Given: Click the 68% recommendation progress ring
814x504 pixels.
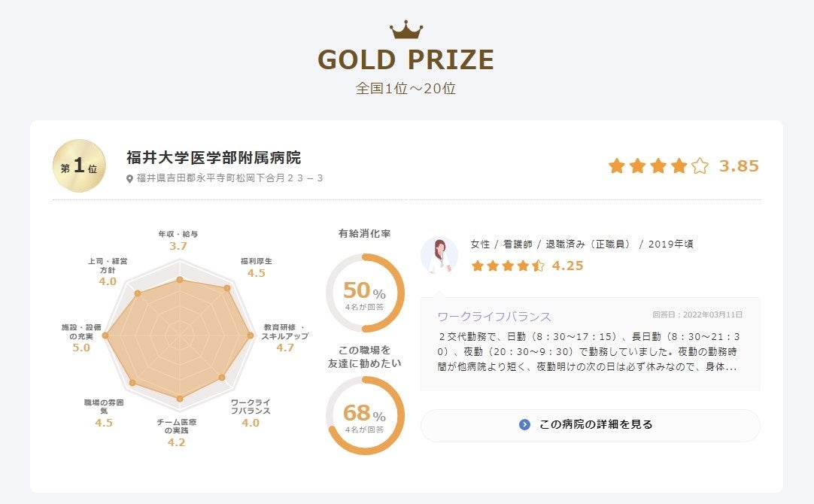Looking at the screenshot, I should tap(365, 415).
